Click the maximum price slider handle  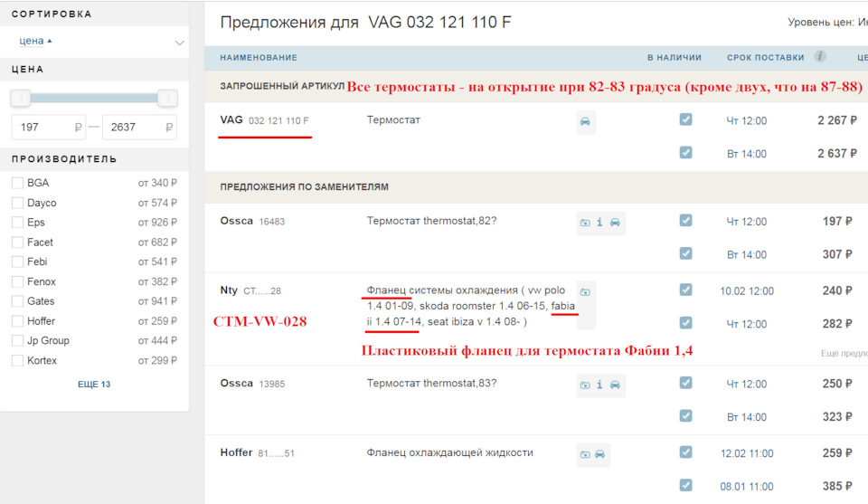click(x=167, y=98)
